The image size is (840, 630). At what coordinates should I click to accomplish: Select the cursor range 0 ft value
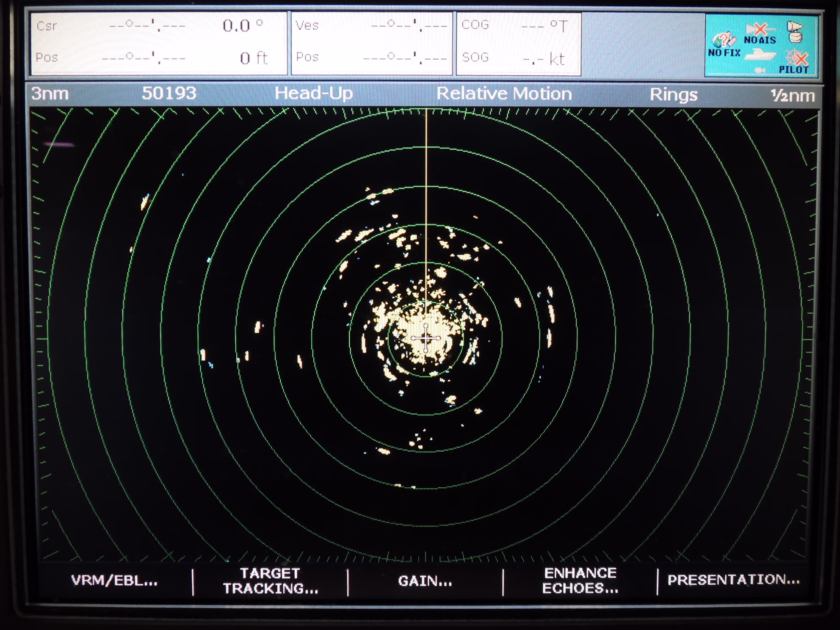coord(254,58)
